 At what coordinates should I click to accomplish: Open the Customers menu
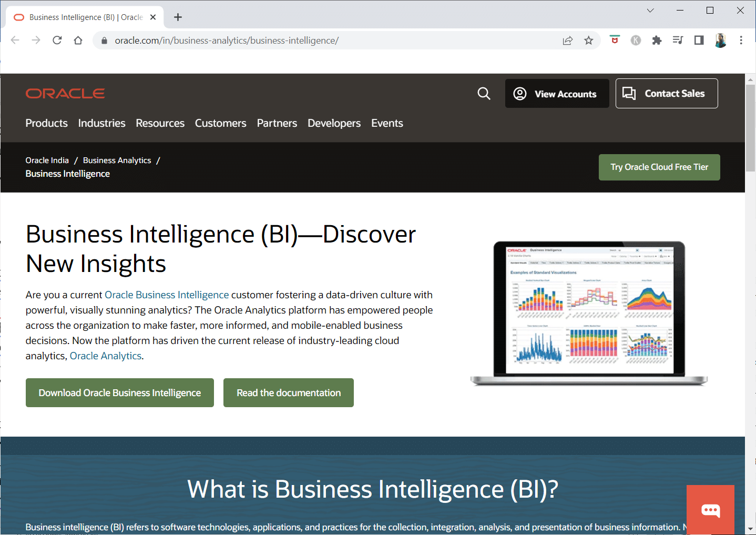[x=221, y=123]
